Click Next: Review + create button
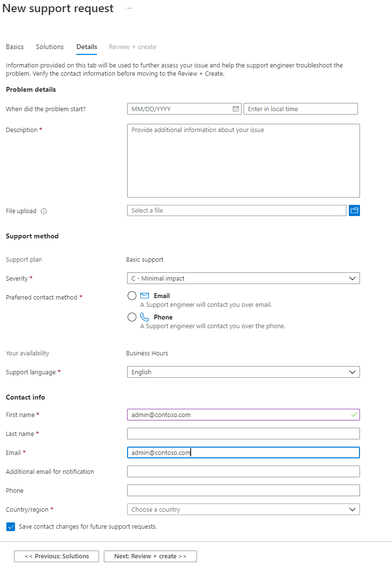This screenshot has width=392, height=569. pyautogui.click(x=150, y=556)
